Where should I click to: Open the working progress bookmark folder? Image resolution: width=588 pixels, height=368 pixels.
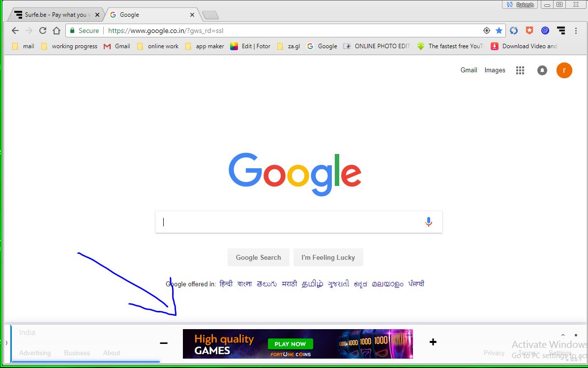pos(69,46)
